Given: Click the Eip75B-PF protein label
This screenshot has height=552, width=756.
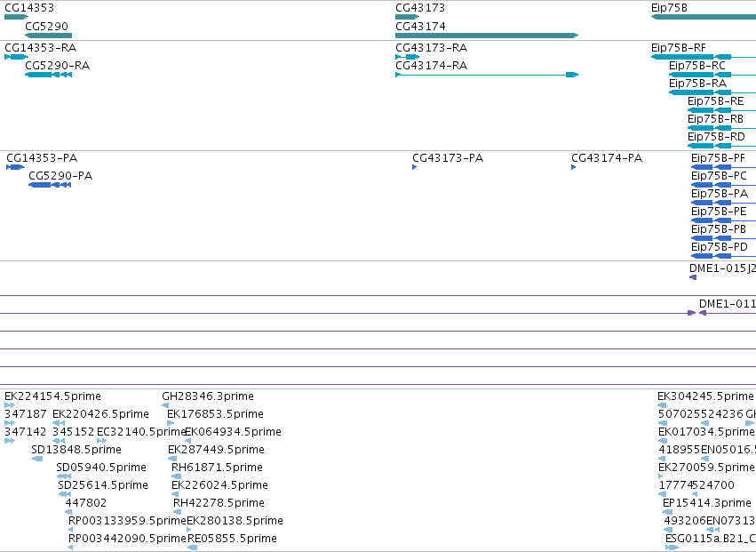Looking at the screenshot, I should tap(718, 158).
